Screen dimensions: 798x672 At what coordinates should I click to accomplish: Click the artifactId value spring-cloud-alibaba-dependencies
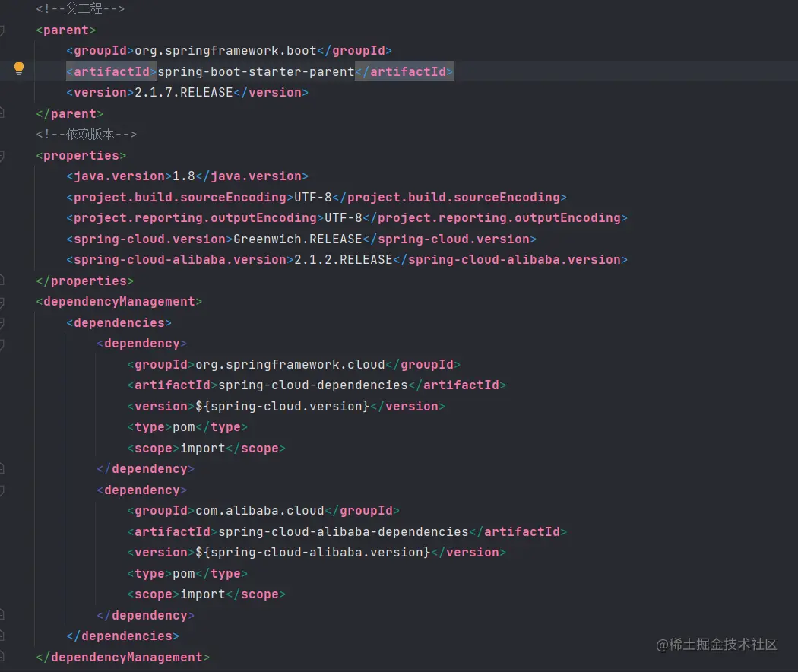344,531
